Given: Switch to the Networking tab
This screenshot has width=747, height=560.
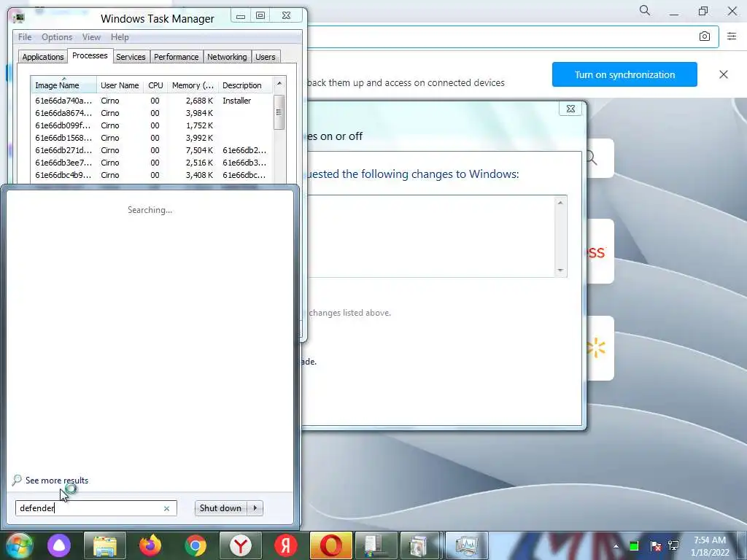Looking at the screenshot, I should point(227,57).
